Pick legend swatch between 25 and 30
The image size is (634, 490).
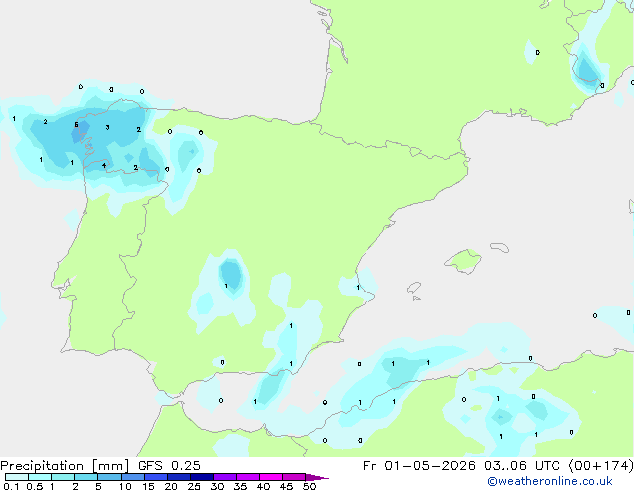click(202, 477)
